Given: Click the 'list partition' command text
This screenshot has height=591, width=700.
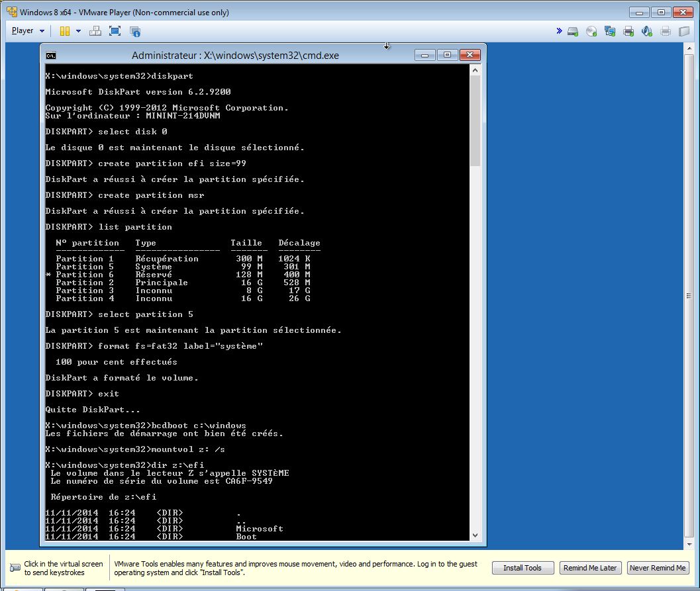Looking at the screenshot, I should tap(135, 227).
